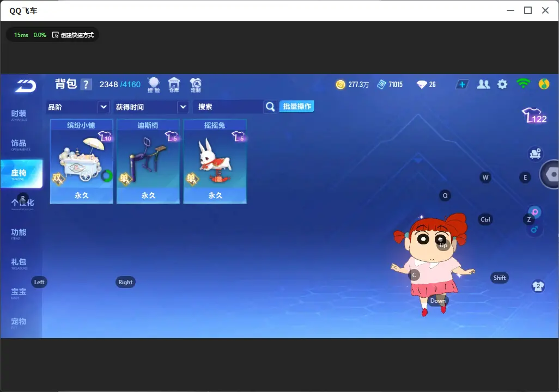
Task: Expand the 品阶 dropdown arrow
Action: [x=104, y=107]
